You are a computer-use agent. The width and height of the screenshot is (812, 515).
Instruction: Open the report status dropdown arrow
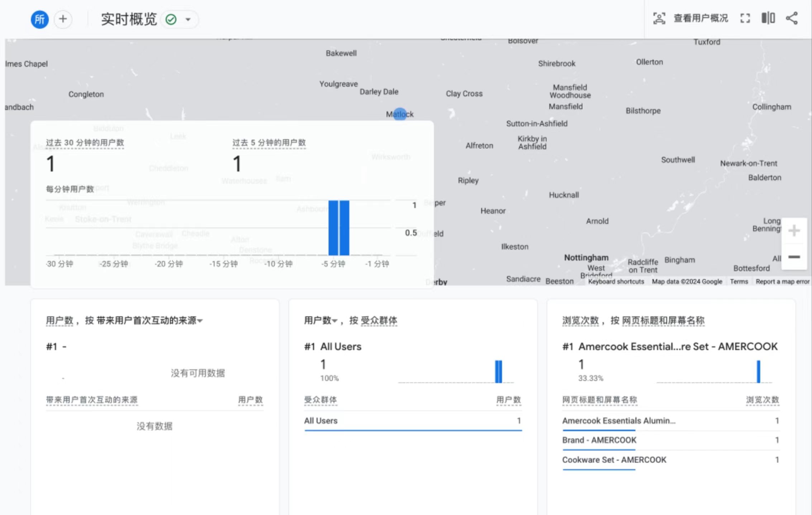pyautogui.click(x=188, y=19)
